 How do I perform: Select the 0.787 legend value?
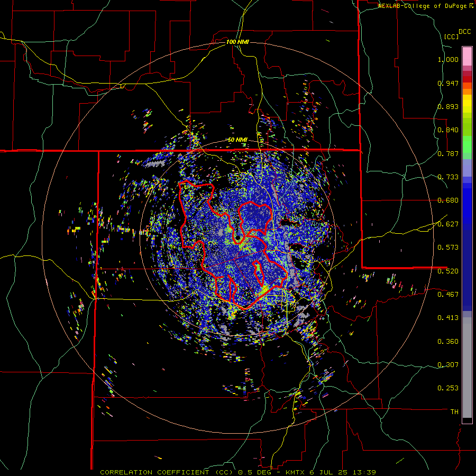[448, 153]
